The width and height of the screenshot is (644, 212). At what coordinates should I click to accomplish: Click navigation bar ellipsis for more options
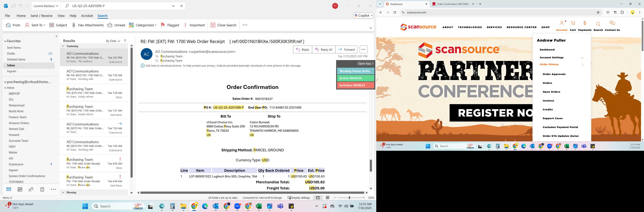point(53,189)
